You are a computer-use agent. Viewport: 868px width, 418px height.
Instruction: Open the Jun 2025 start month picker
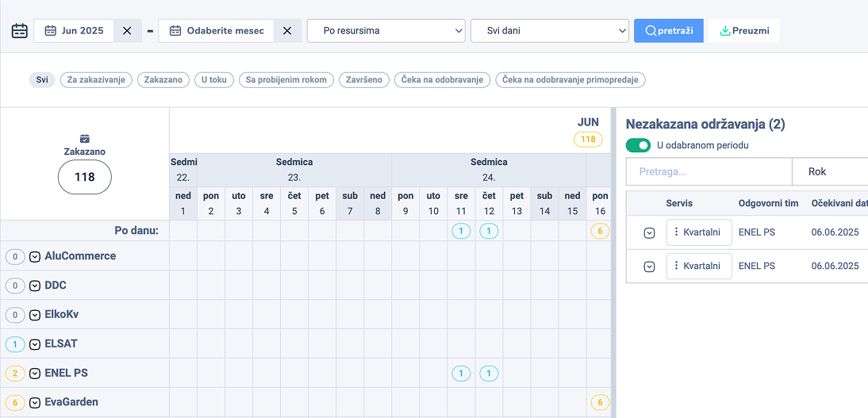(x=74, y=31)
